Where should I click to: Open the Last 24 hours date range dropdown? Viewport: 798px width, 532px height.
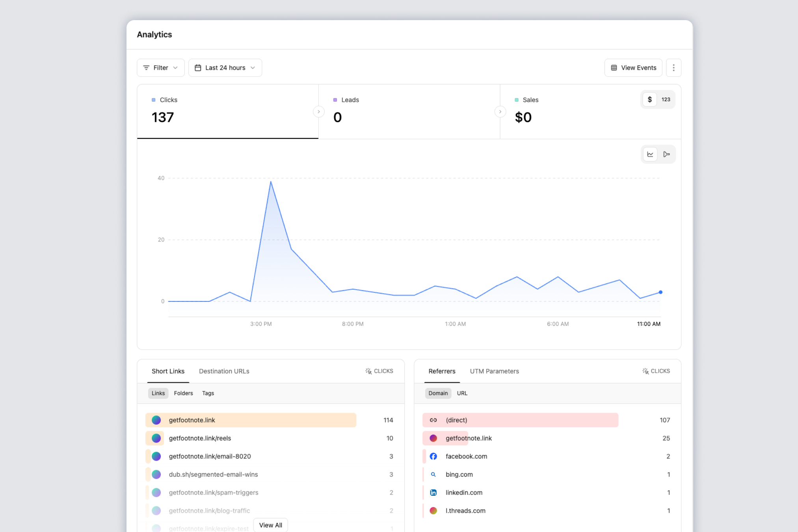pos(225,68)
